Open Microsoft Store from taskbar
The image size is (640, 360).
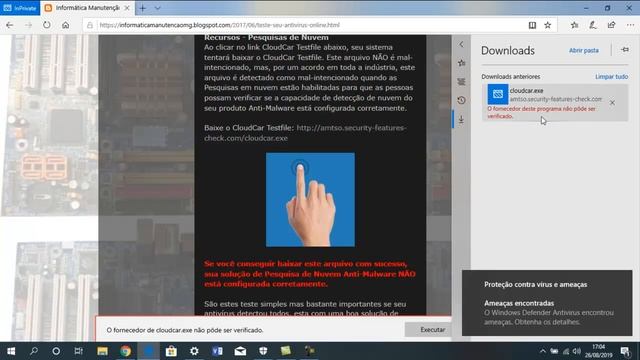coord(171,351)
